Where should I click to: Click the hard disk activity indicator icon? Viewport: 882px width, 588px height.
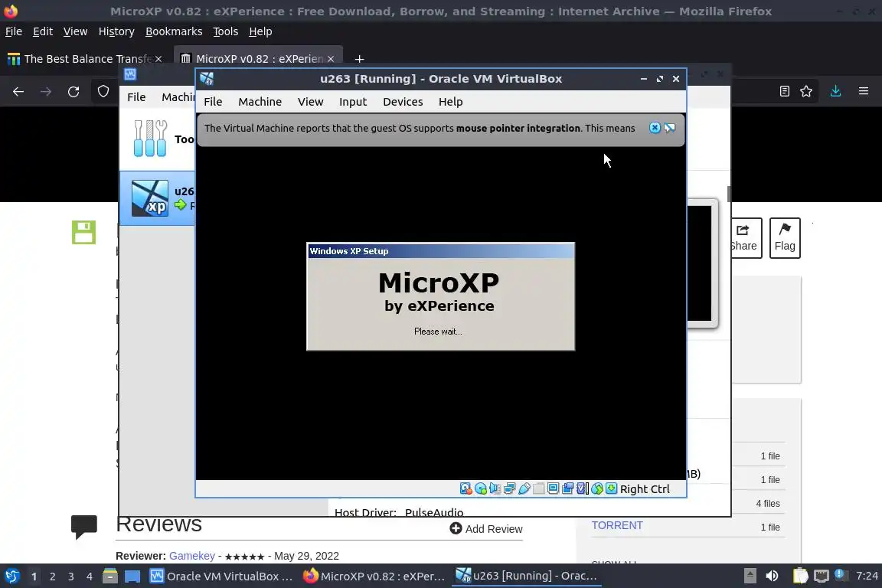[465, 488]
